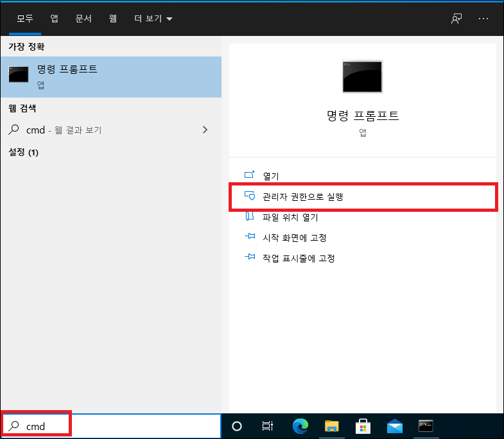Switch to the 앱 filter tab
Viewport: 504px width, 439px height.
pos(54,19)
